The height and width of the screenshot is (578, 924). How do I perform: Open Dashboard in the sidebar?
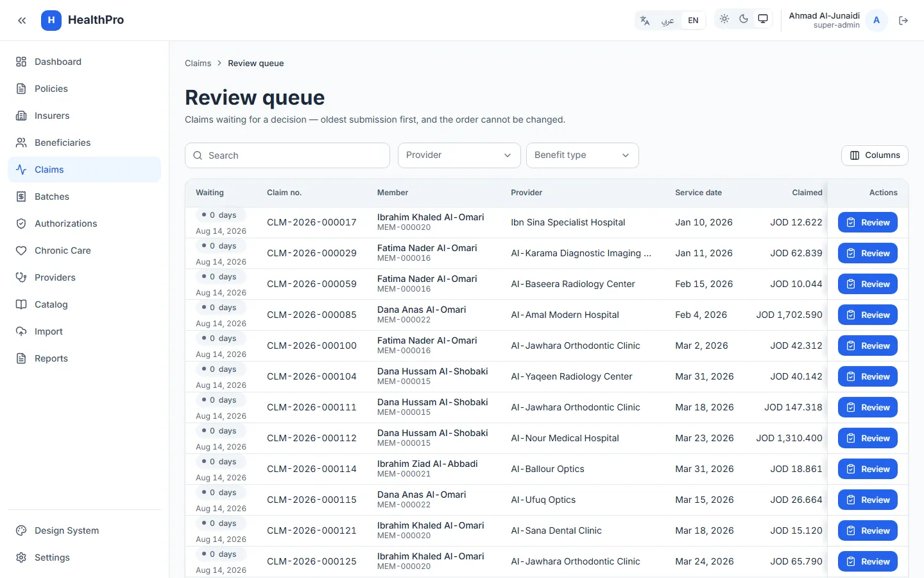tap(84, 62)
